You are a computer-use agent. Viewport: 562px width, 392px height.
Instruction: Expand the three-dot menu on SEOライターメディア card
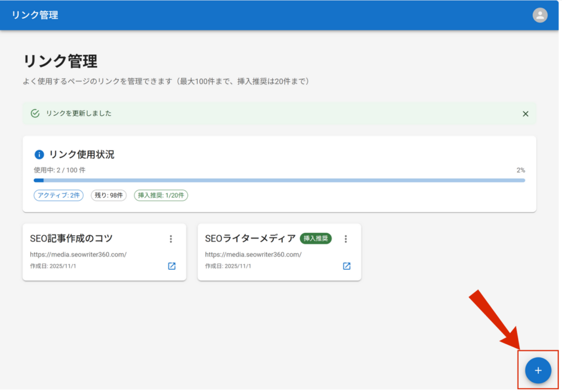click(346, 239)
